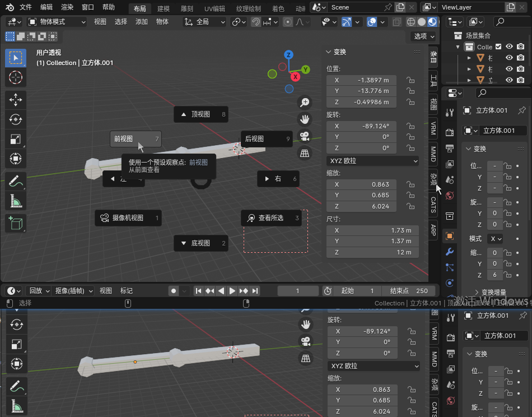Click the Position X value field
Image resolution: width=532 pixels, height=417 pixels.
tap(361, 80)
